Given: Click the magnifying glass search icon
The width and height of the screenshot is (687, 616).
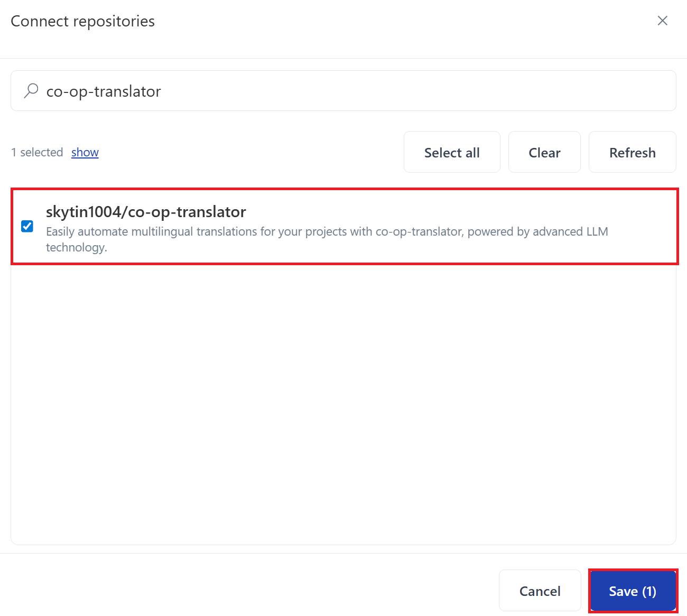Looking at the screenshot, I should 31,90.
